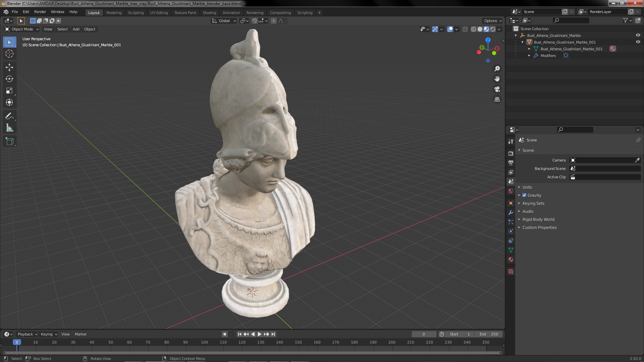644x362 pixels.
Task: Open the Render menu
Action: [x=40, y=12]
